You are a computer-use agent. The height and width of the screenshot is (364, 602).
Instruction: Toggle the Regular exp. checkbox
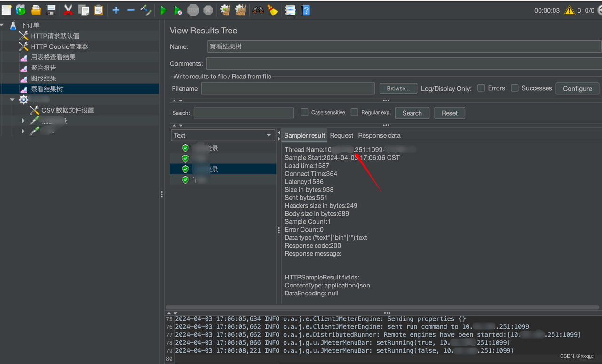click(355, 112)
